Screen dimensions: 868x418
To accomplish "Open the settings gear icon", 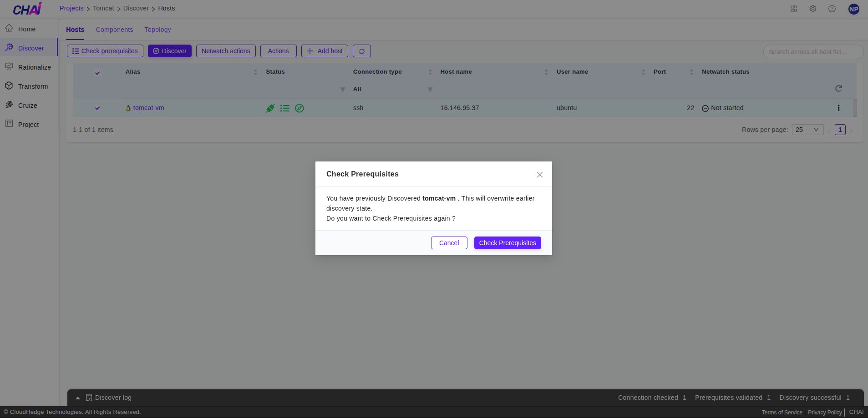I will point(813,9).
